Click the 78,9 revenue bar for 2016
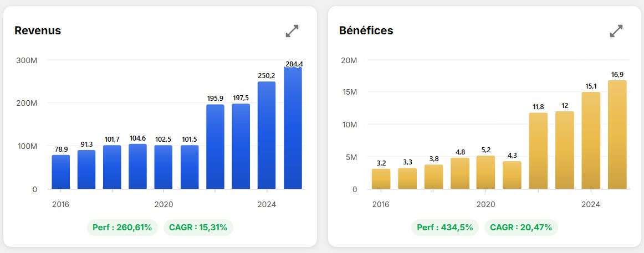 (61, 172)
